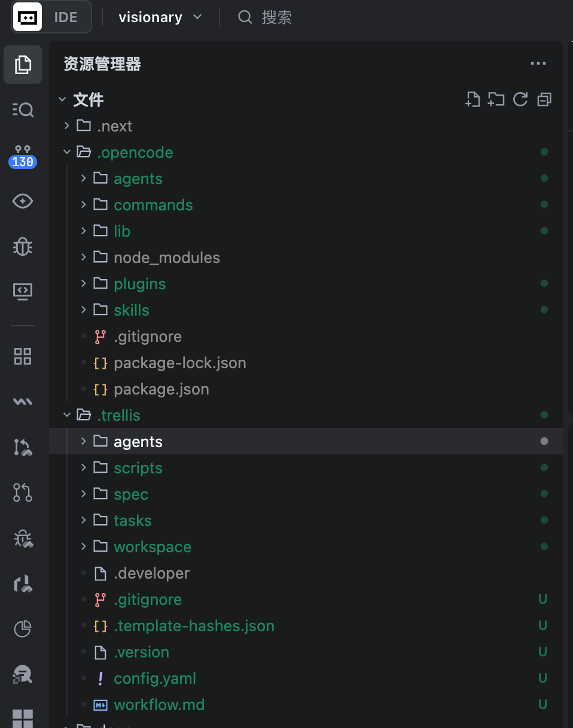573x728 pixels.
Task: Click the new folder icon in toolbar
Action: click(496, 99)
